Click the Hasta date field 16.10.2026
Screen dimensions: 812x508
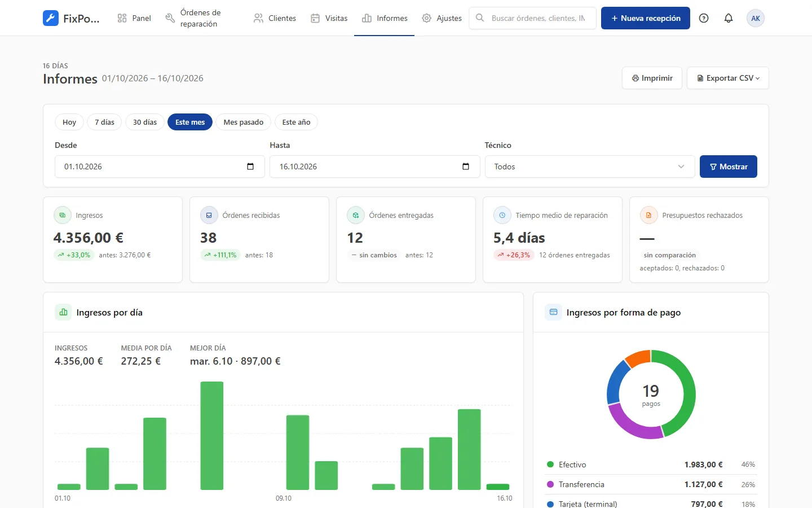375,167
